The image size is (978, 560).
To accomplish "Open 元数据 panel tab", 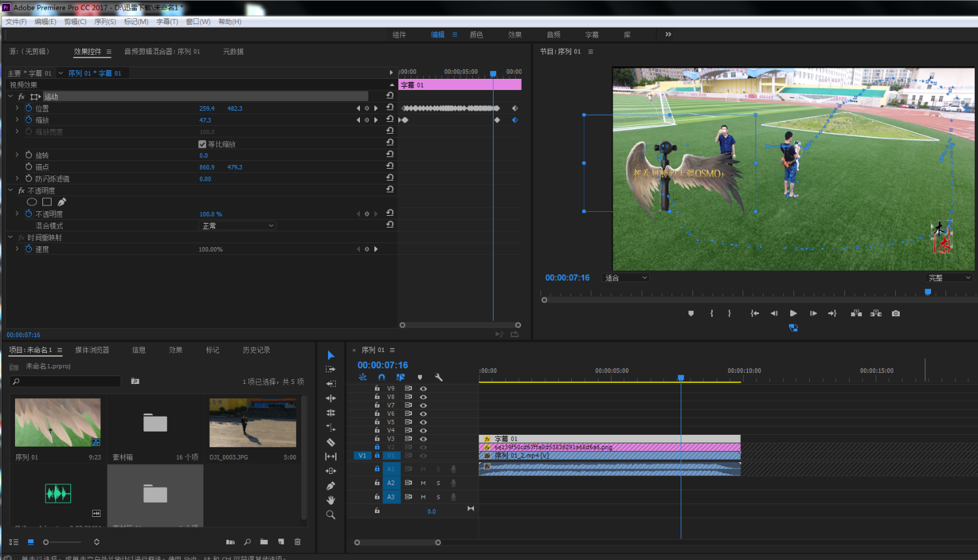I will click(x=233, y=52).
